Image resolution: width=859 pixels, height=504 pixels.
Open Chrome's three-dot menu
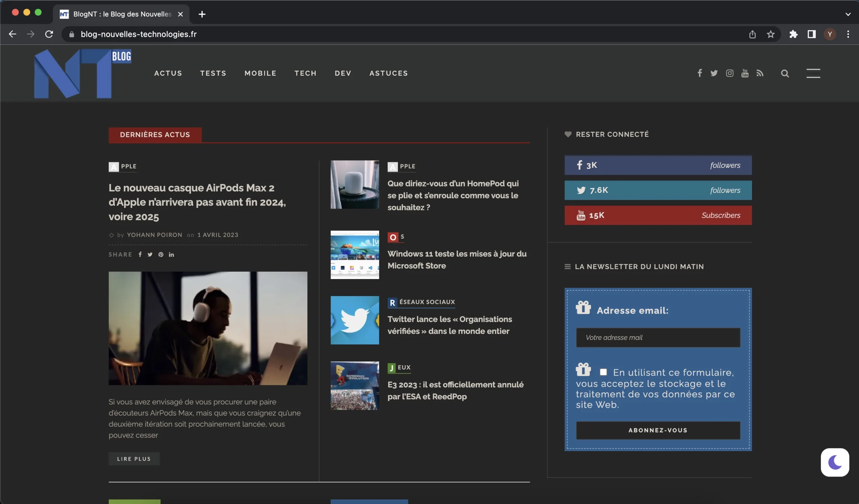point(848,34)
